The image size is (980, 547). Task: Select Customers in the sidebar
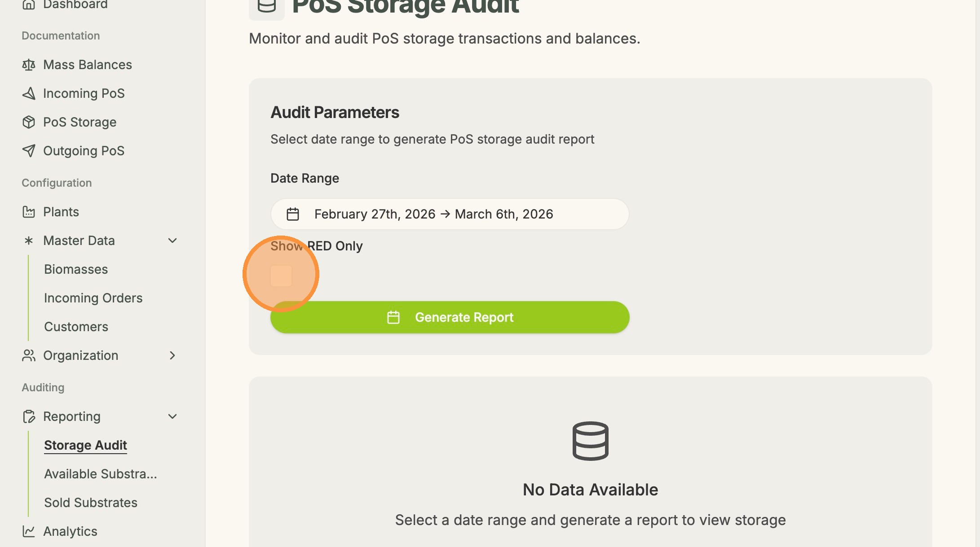[76, 327]
